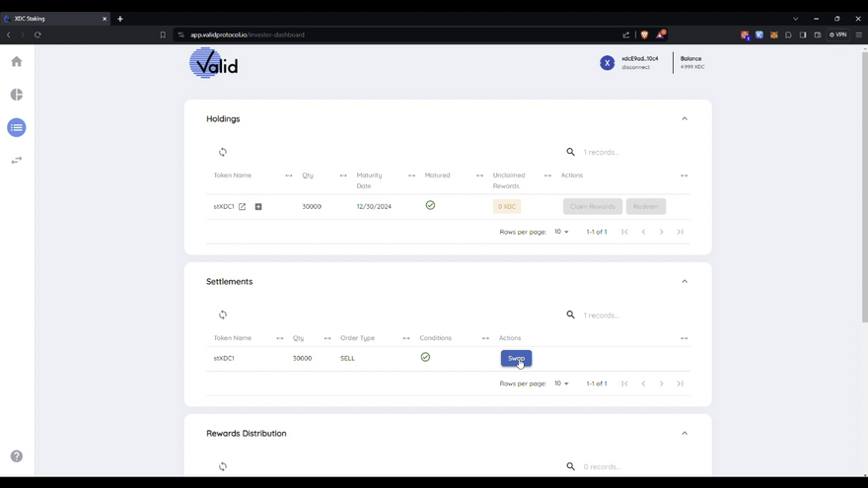Select the XDC Staking browser tab
This screenshot has width=868, height=488.
pos(54,19)
